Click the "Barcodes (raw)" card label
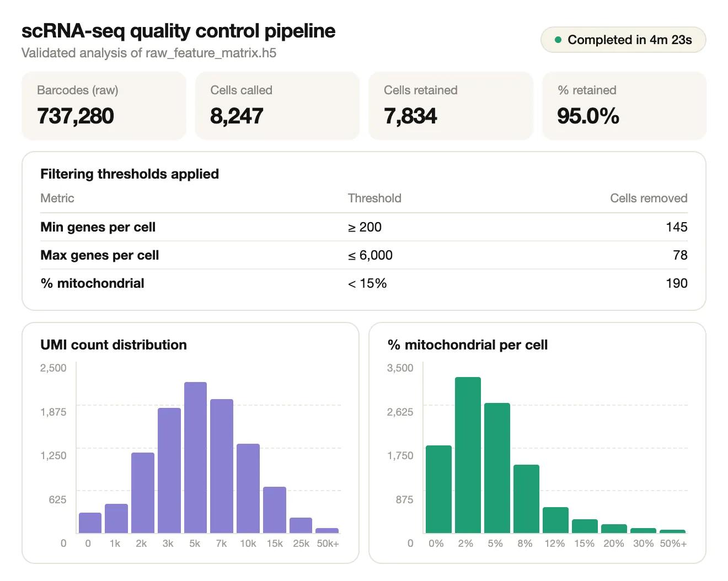Screen dimensions: 728x581 78,90
